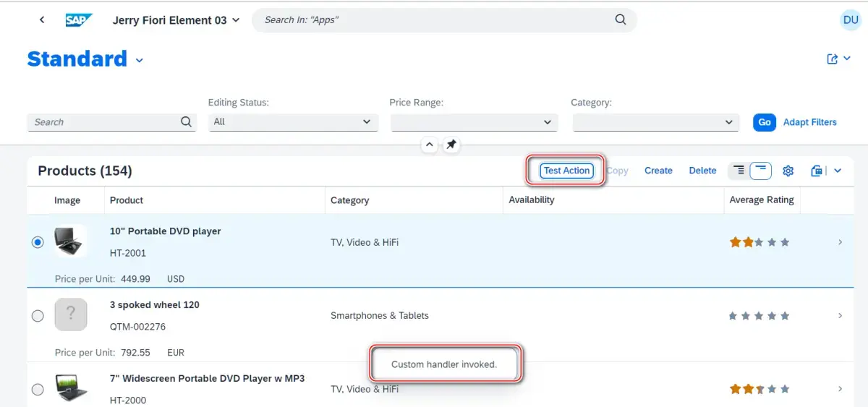This screenshot has height=407, width=868.
Task: Click the Availability column header
Action: [x=532, y=200]
